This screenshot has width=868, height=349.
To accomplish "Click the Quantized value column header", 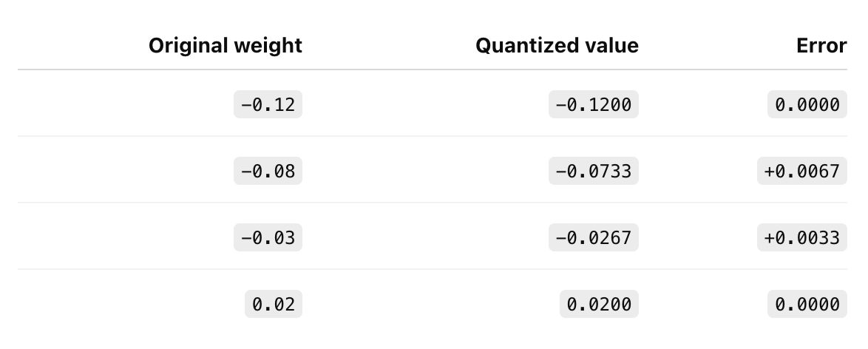I will click(557, 45).
